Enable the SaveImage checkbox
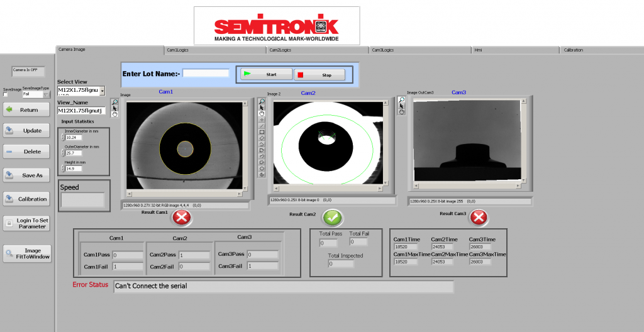Screen dimensions: 644x332 6,94
